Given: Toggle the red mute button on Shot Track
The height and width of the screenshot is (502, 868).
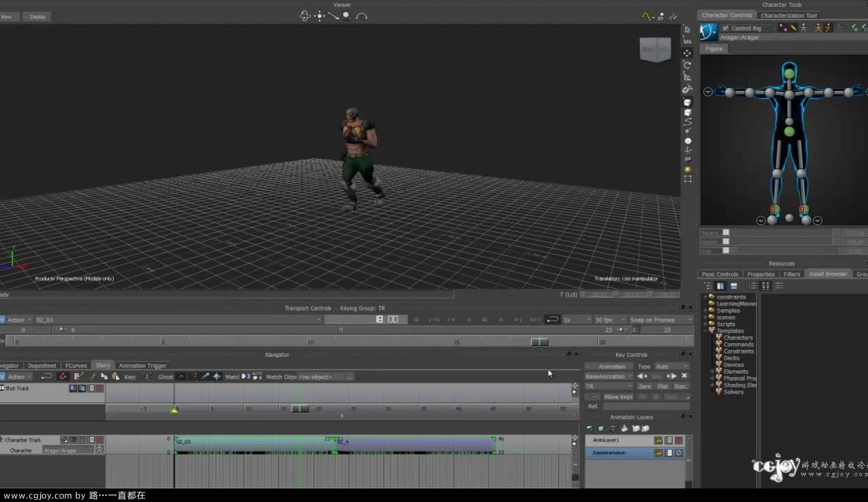Looking at the screenshot, I should (x=100, y=389).
